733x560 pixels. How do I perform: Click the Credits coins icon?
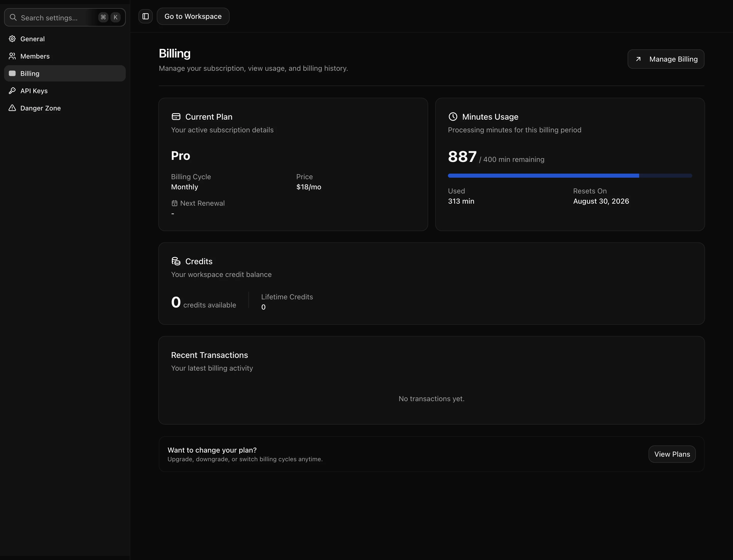(176, 261)
